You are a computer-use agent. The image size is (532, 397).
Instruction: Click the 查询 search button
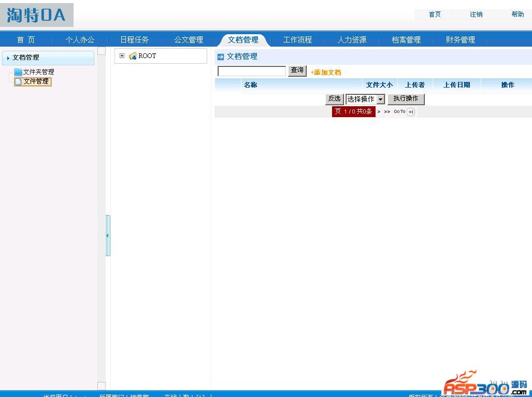297,70
